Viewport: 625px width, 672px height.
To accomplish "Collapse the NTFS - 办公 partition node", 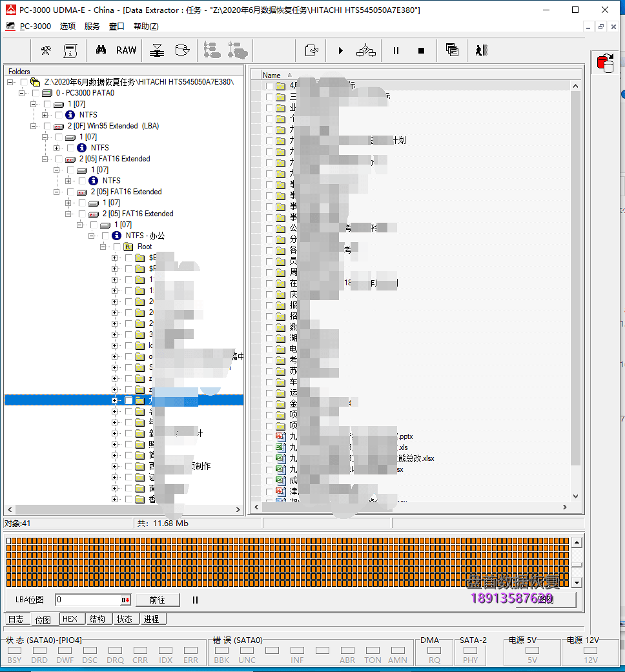I will pos(91,236).
